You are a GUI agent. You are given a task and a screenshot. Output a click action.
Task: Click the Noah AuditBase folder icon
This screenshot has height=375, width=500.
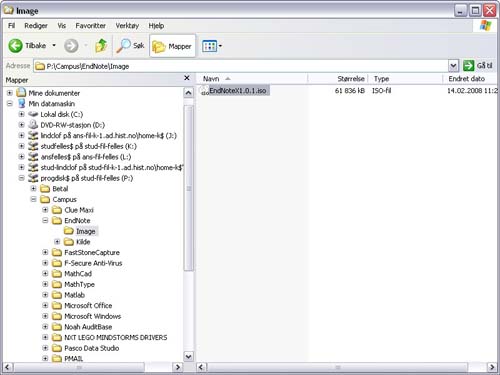(x=57, y=327)
